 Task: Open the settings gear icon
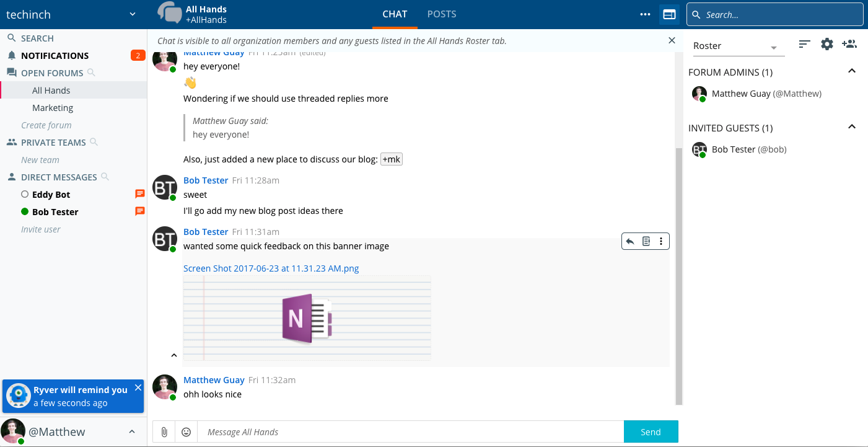pos(827,44)
